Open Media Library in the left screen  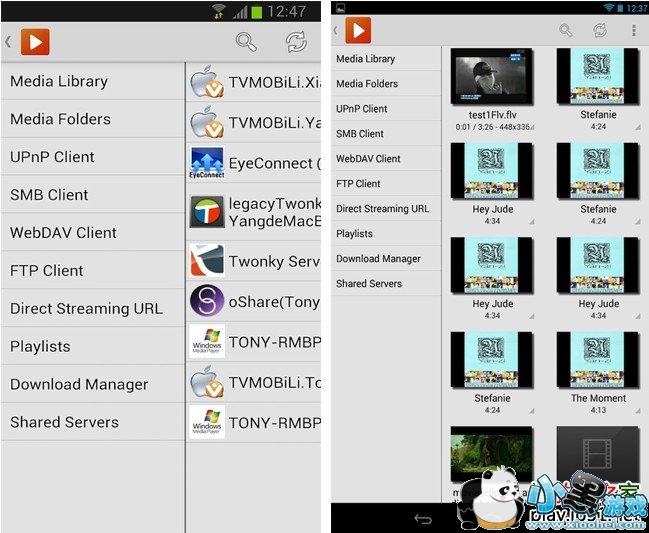[x=93, y=81]
